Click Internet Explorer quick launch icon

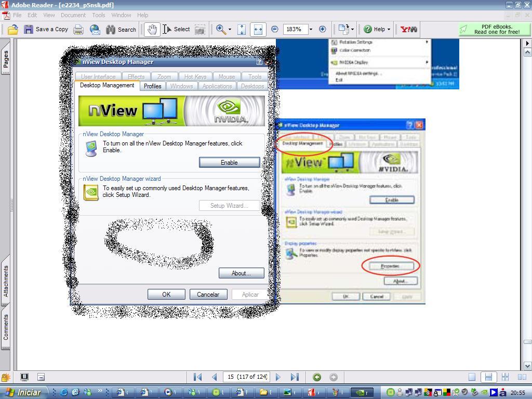click(63, 392)
